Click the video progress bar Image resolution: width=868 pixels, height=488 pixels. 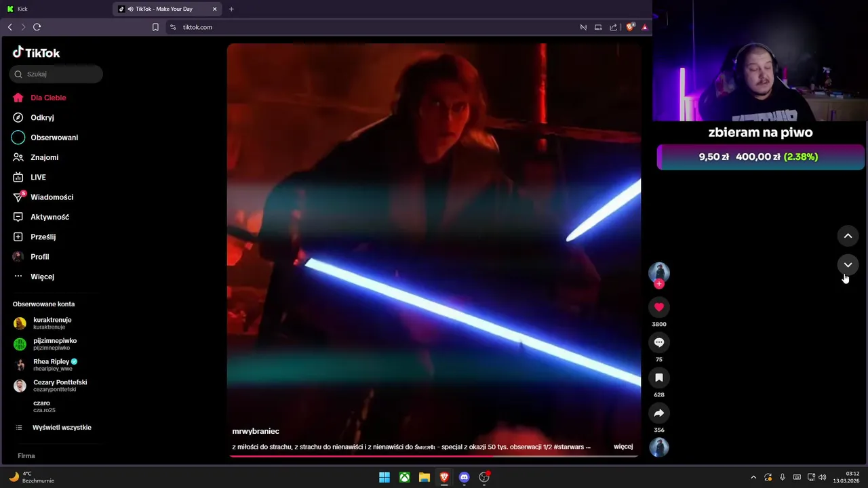pos(434,456)
